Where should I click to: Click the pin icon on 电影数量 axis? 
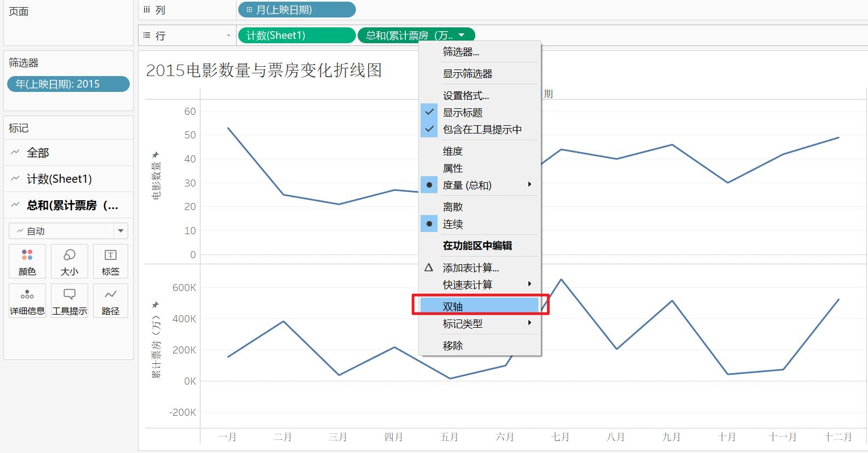pos(156,155)
